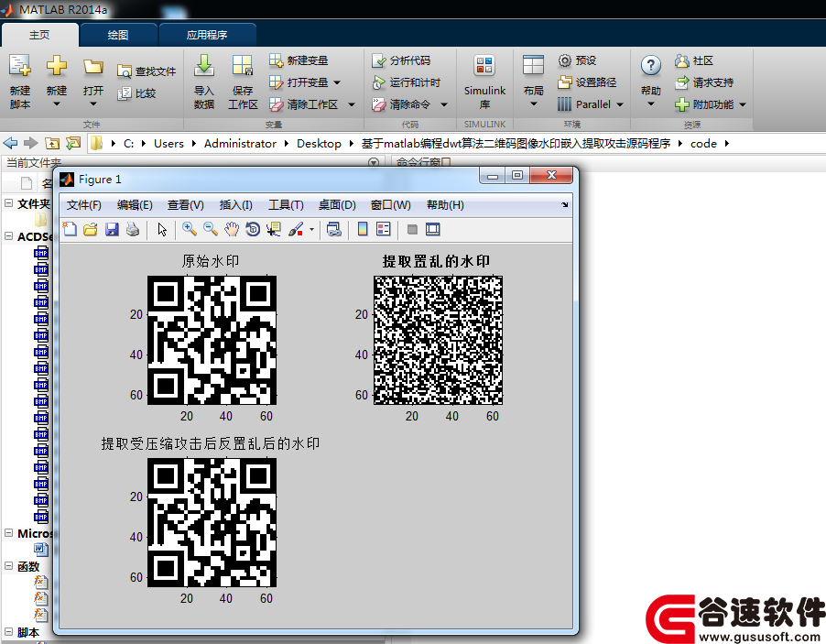Click 比较 (Compare) in the ribbon
826x644 pixels.
click(137, 93)
